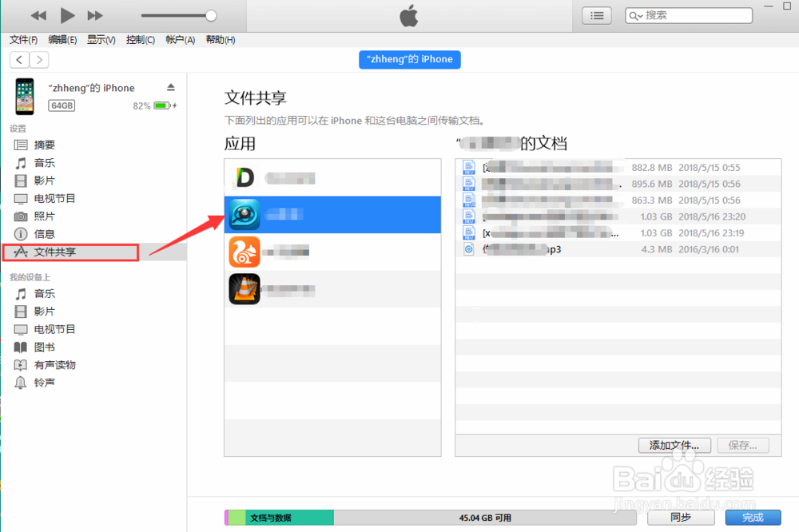
Task: Adjust the volume slider knob
Action: [x=211, y=16]
